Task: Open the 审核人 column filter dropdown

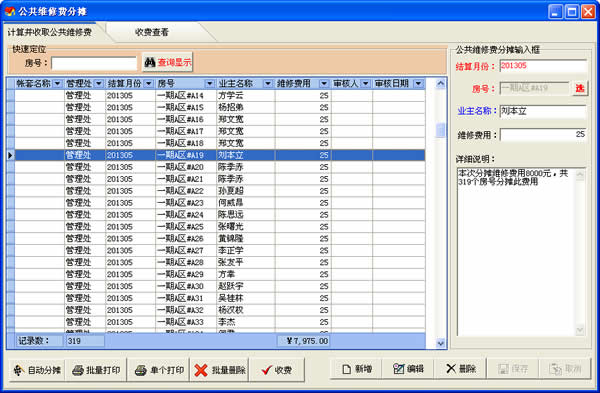Action: (x=365, y=83)
